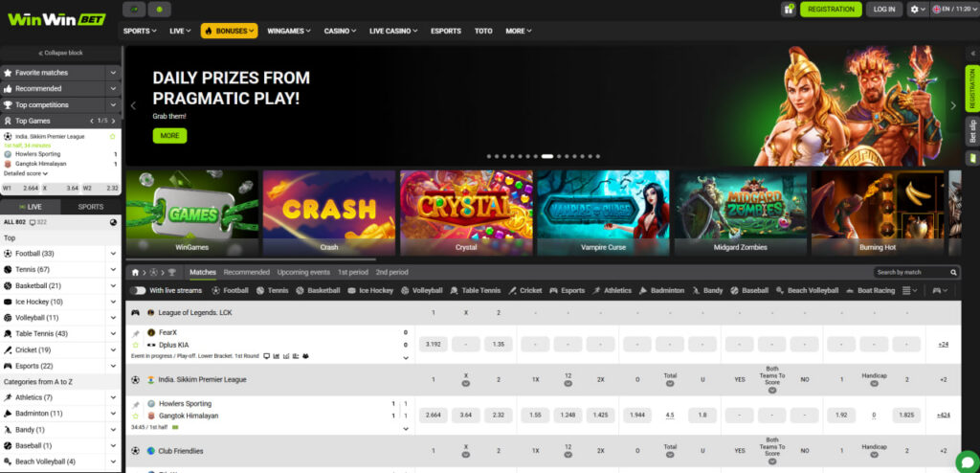Image resolution: width=980 pixels, height=473 pixels.
Task: Open the Vampire Curse game thumbnail
Action: point(603,213)
